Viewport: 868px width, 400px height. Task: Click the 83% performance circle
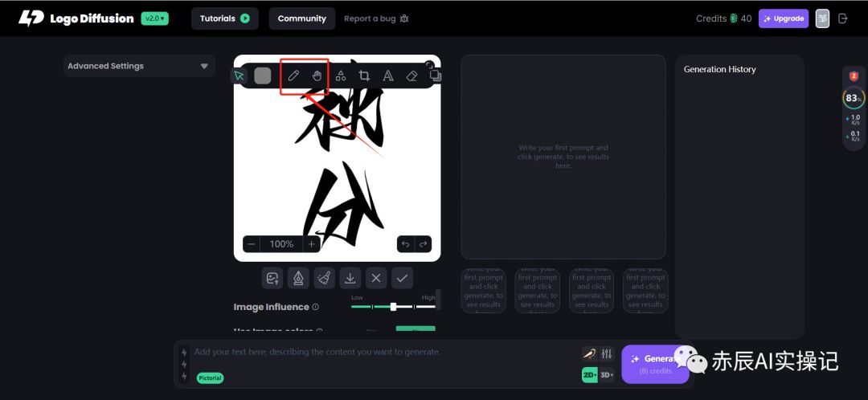(854, 99)
